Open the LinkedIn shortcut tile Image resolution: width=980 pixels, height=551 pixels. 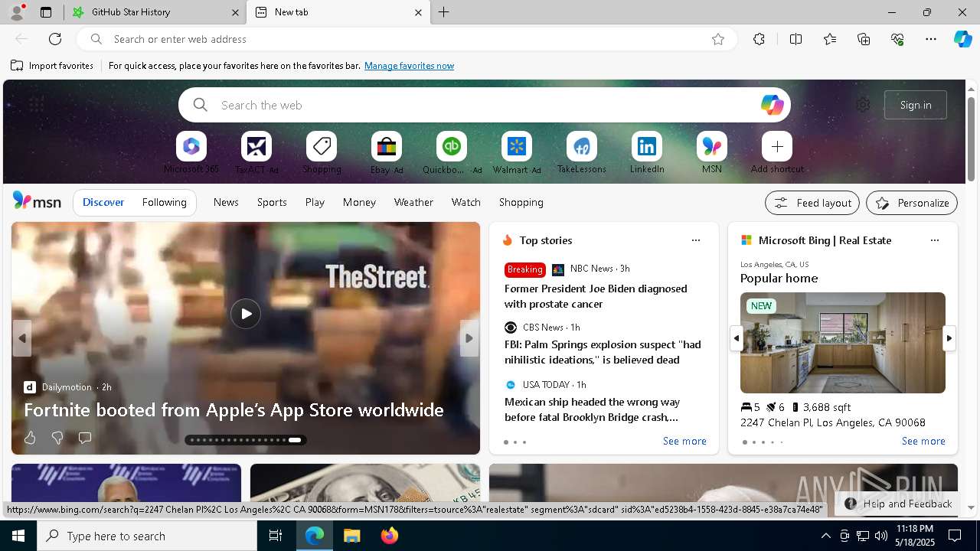(x=647, y=146)
